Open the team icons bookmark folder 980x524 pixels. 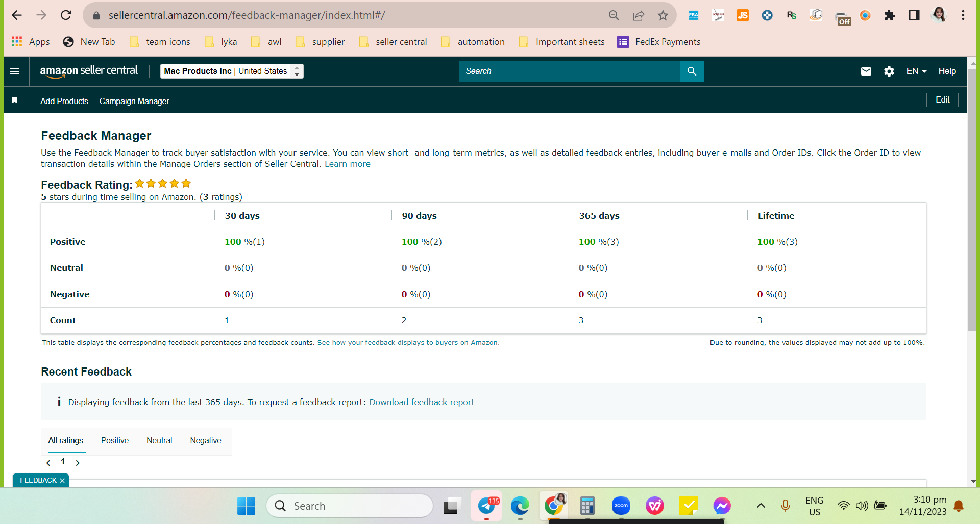(x=160, y=42)
